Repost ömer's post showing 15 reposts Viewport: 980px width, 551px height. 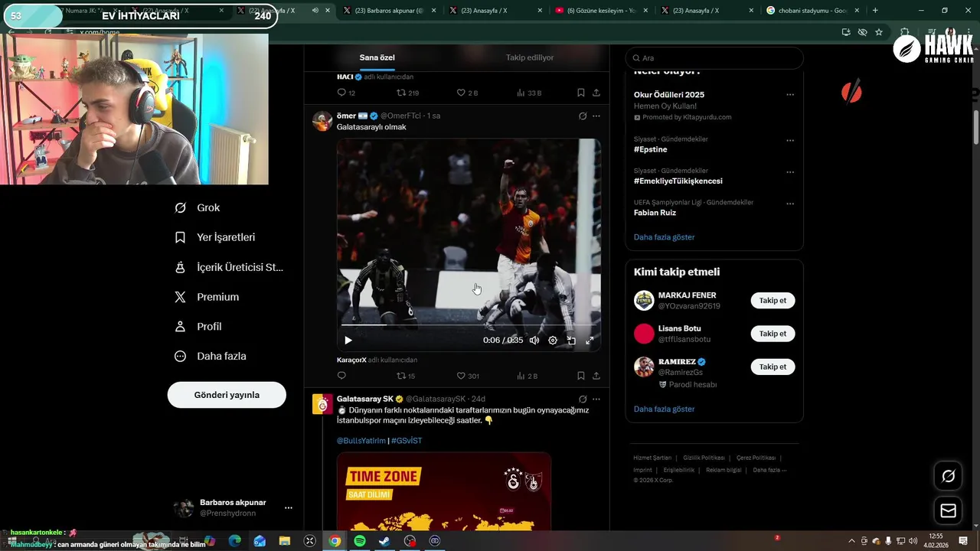click(401, 376)
